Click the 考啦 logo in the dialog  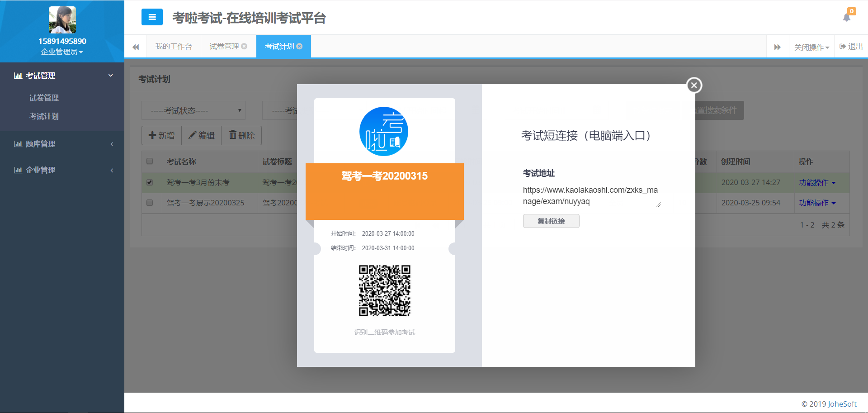pyautogui.click(x=384, y=132)
